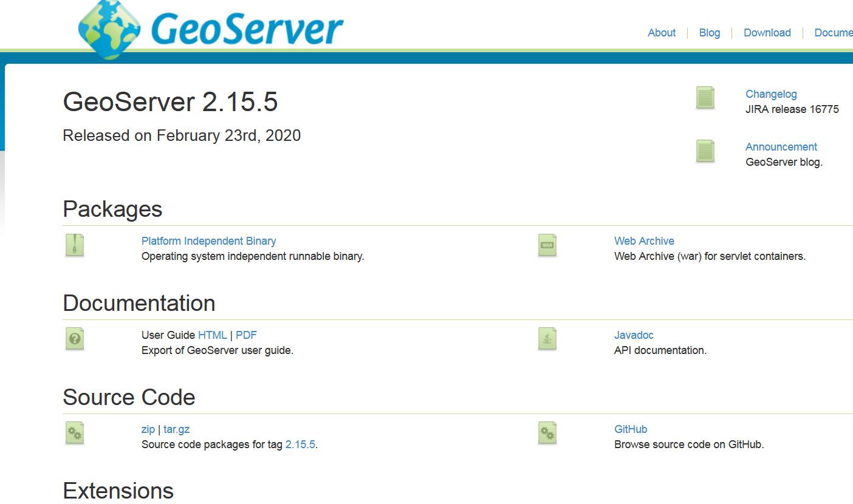Viewport: 853px width, 504px height.
Task: Click Operating system independent runnable binary text
Action: click(x=253, y=256)
